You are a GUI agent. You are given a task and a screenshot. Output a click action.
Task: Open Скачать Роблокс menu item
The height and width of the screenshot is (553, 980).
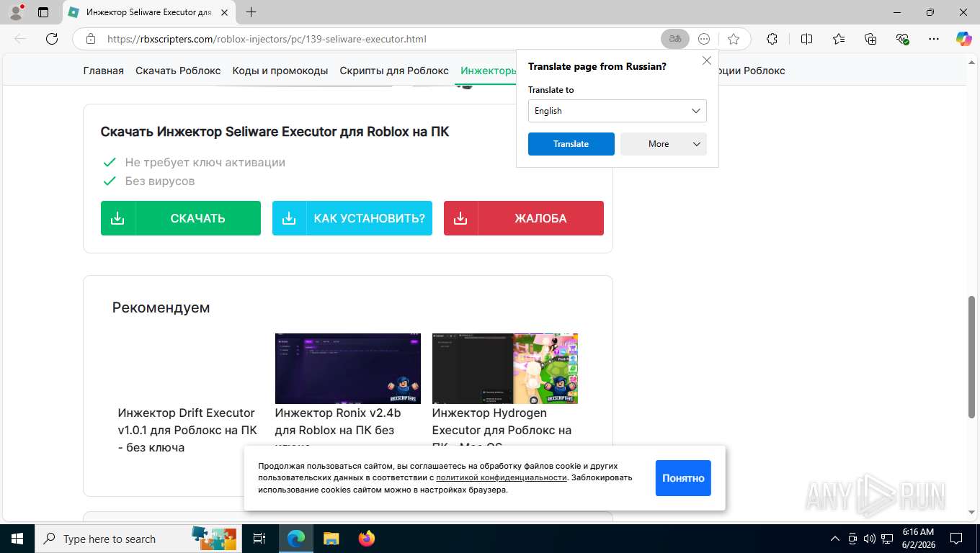point(178,71)
